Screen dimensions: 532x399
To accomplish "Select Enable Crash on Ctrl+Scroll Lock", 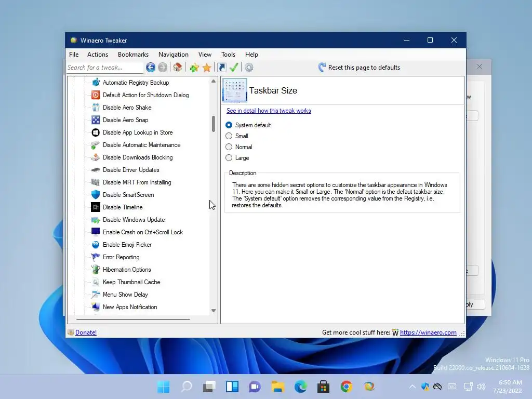I will [x=143, y=232].
